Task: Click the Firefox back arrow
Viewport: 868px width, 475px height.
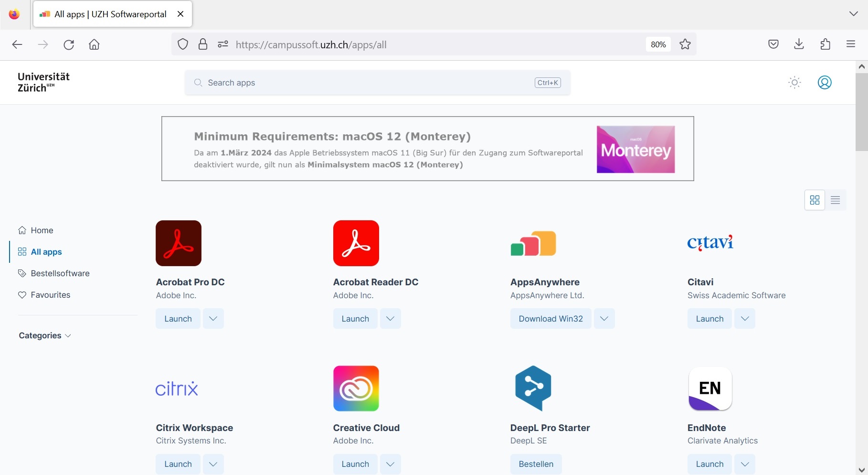Action: coord(17,44)
